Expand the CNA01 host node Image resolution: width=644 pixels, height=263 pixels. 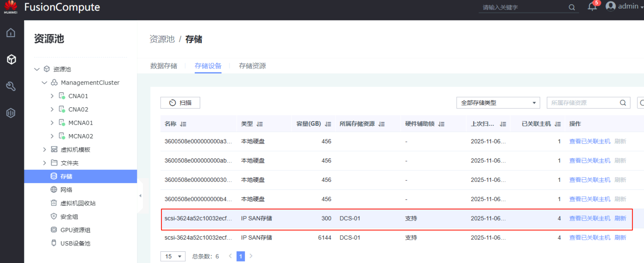pyautogui.click(x=52, y=96)
